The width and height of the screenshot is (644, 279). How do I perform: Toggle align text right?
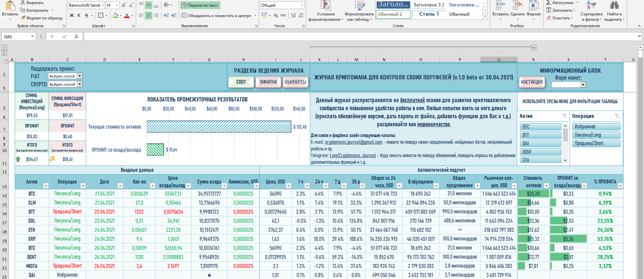156,15
